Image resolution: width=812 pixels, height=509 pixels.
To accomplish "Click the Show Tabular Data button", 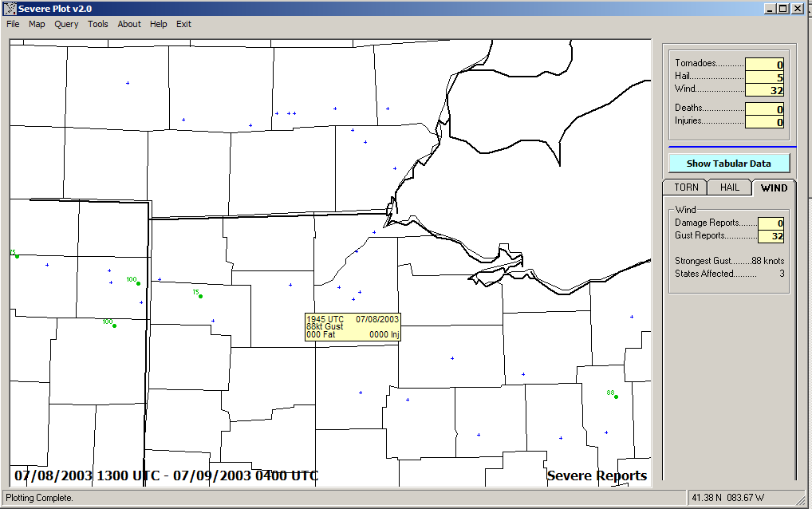I will (x=728, y=163).
